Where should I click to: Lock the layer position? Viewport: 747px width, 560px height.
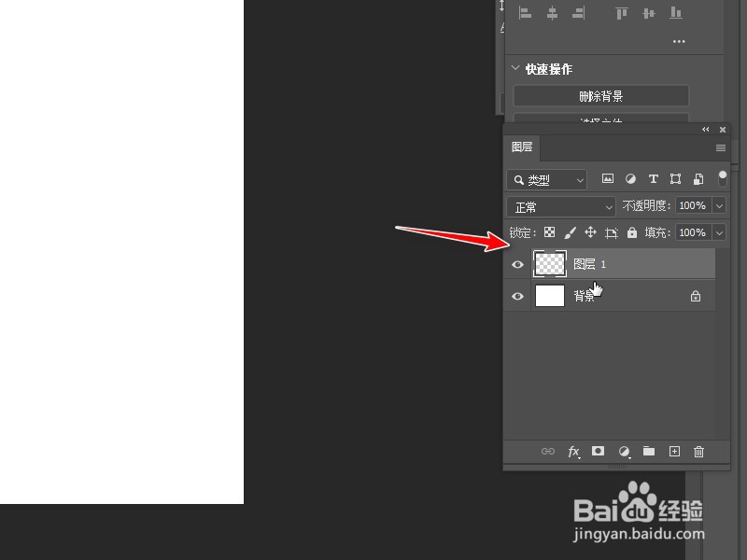tap(590, 232)
